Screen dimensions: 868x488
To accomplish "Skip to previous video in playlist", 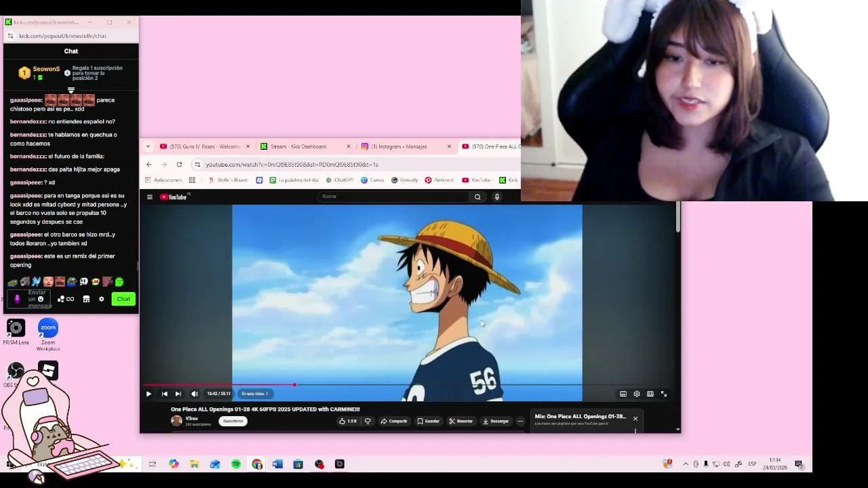I will click(x=164, y=394).
